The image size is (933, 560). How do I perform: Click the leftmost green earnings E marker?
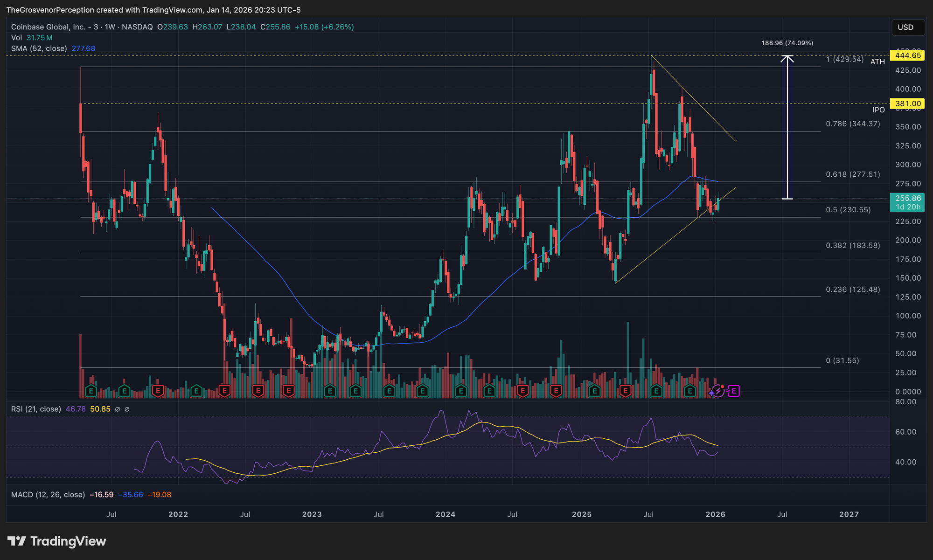[x=91, y=391]
